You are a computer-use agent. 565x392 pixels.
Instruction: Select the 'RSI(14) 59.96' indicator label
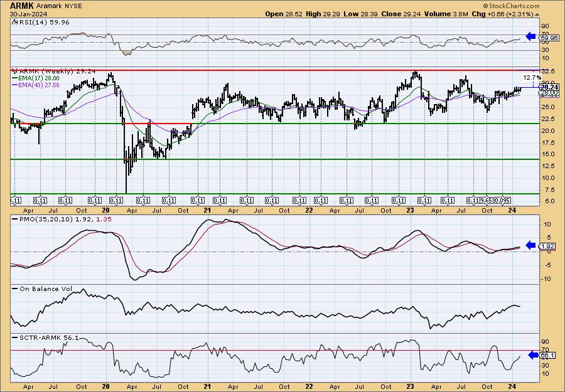coord(43,22)
